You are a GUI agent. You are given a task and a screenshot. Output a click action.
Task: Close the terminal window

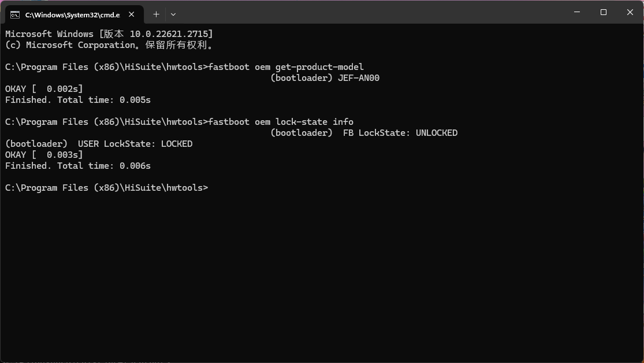[x=630, y=12]
